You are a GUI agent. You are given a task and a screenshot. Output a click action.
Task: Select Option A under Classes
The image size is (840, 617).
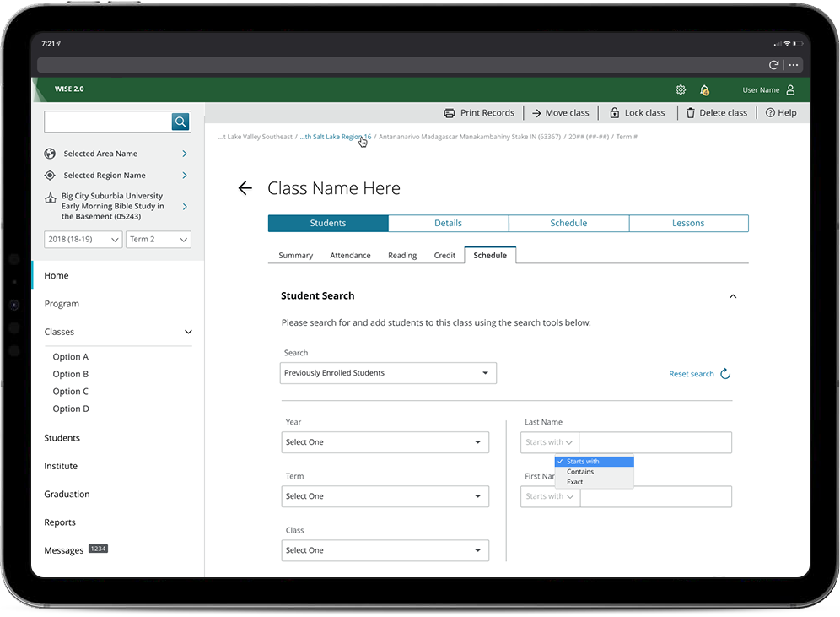(70, 357)
